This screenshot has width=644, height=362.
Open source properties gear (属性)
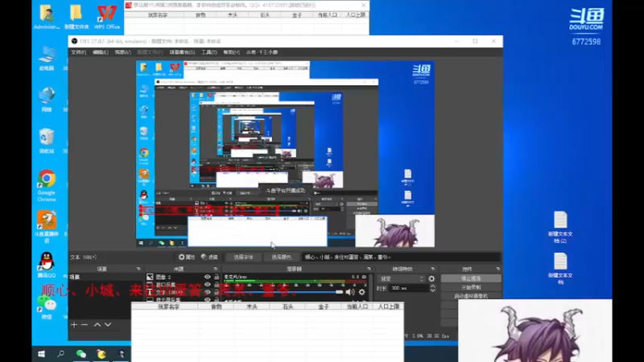(x=187, y=257)
